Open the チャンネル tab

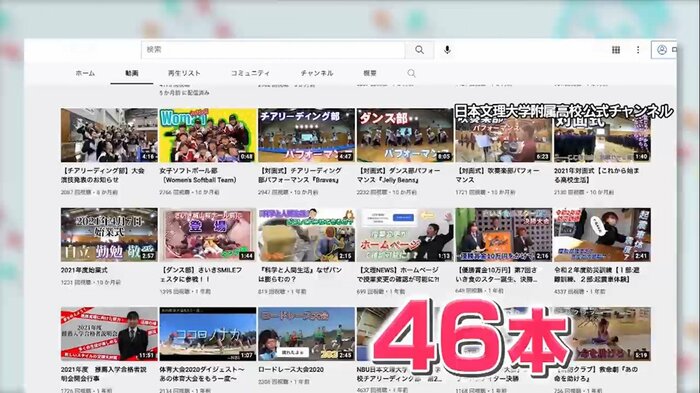tap(317, 73)
